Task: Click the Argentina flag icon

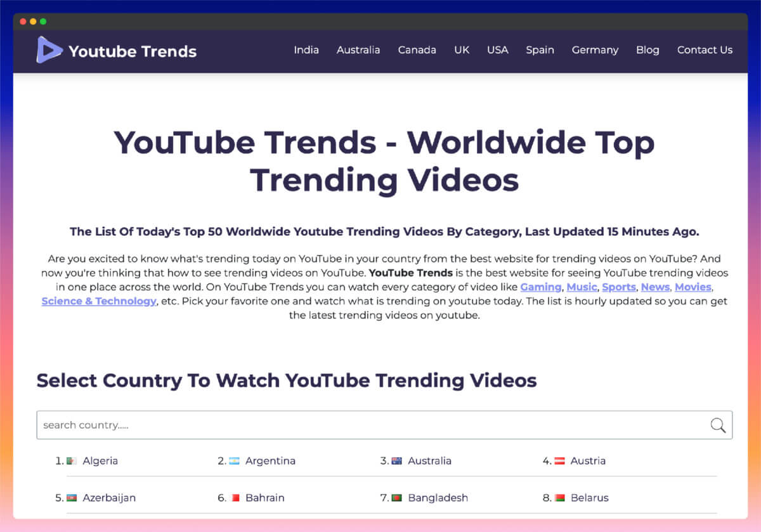Action: (233, 460)
